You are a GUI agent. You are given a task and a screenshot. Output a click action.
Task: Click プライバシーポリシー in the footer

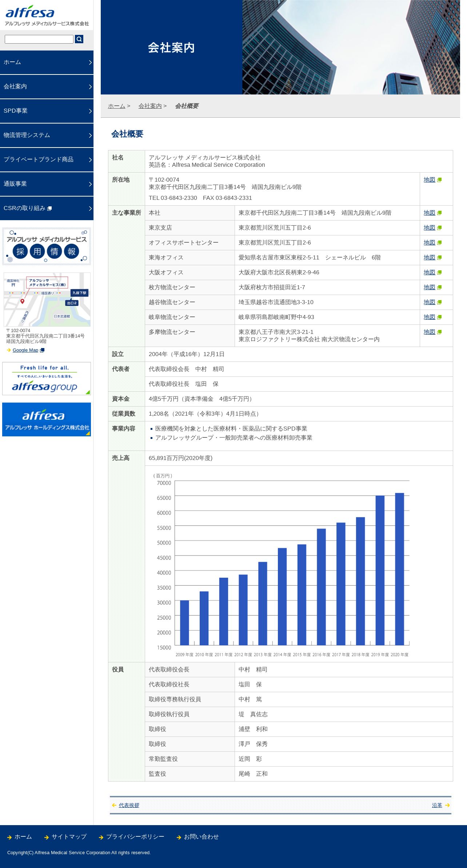click(x=135, y=837)
